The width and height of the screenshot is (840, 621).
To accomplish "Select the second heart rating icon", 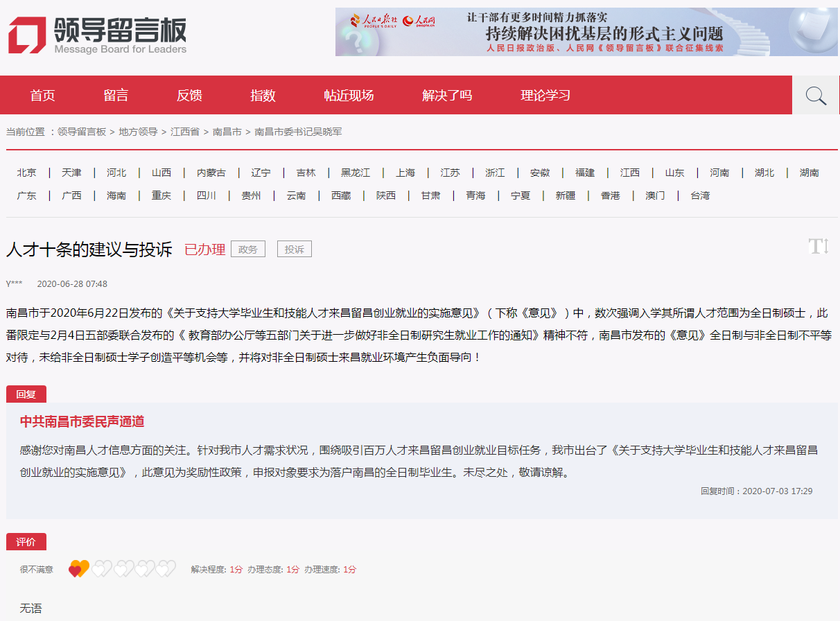I will pos(101,569).
